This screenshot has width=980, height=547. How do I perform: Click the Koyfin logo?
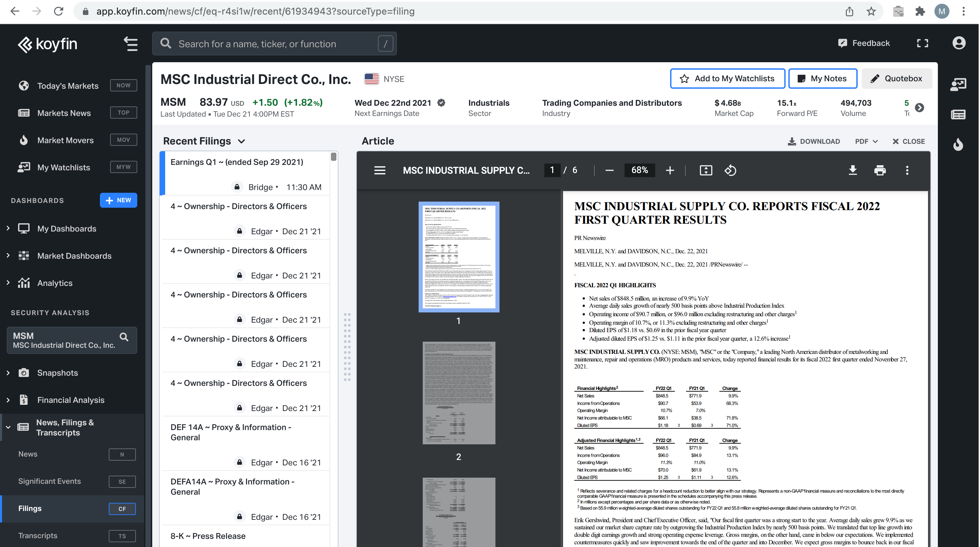point(47,44)
